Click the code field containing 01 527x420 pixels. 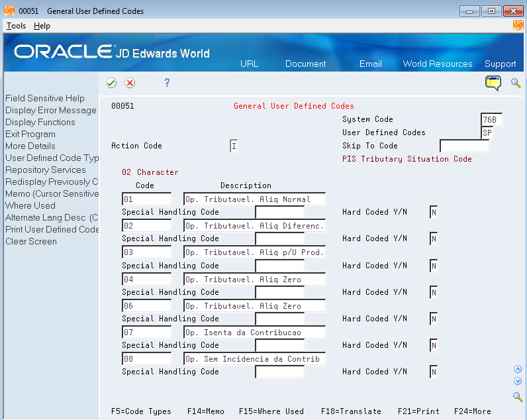[x=146, y=199]
